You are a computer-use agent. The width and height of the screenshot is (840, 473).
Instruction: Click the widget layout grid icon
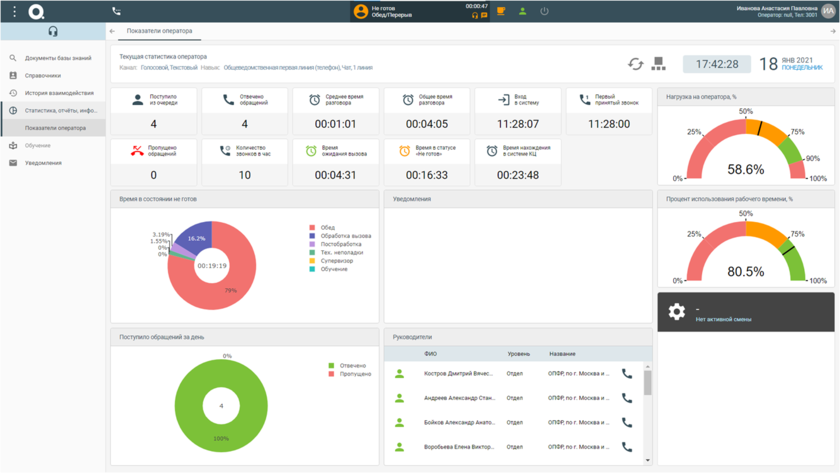658,64
